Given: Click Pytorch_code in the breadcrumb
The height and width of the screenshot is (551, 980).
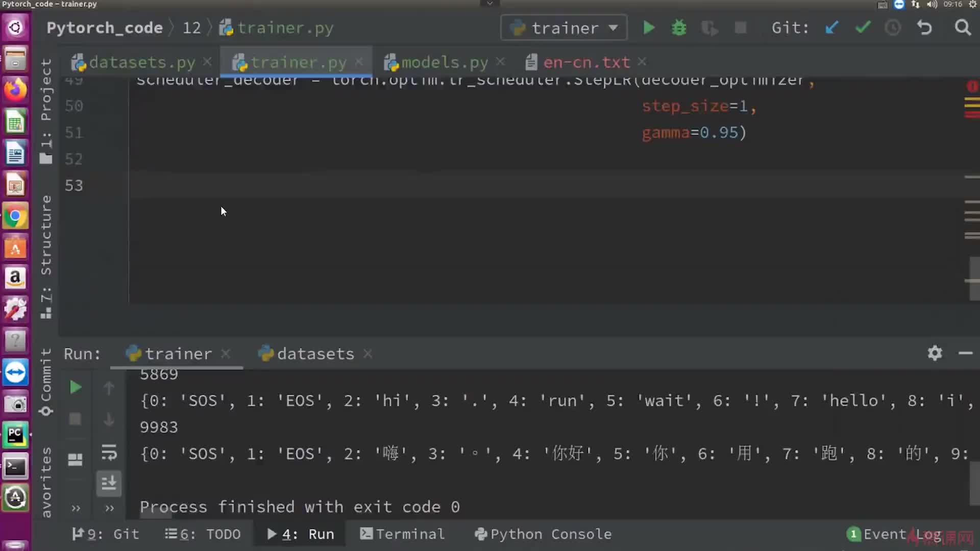Looking at the screenshot, I should pos(105,28).
